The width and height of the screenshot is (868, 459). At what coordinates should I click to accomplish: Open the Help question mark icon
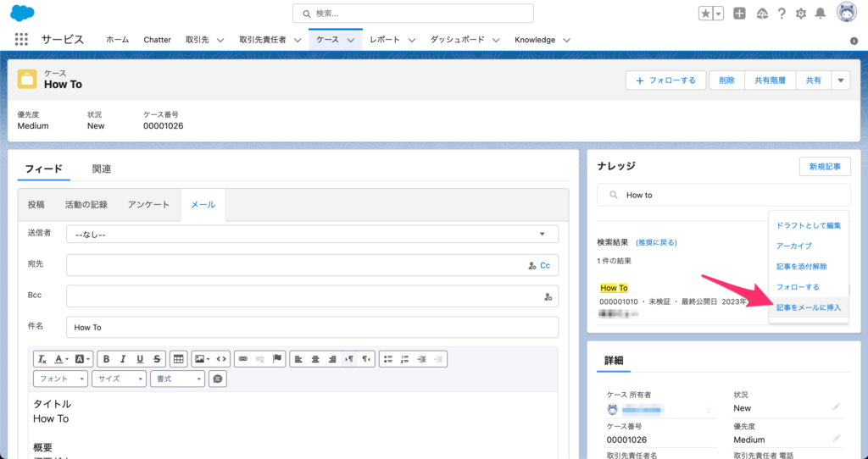pos(781,14)
